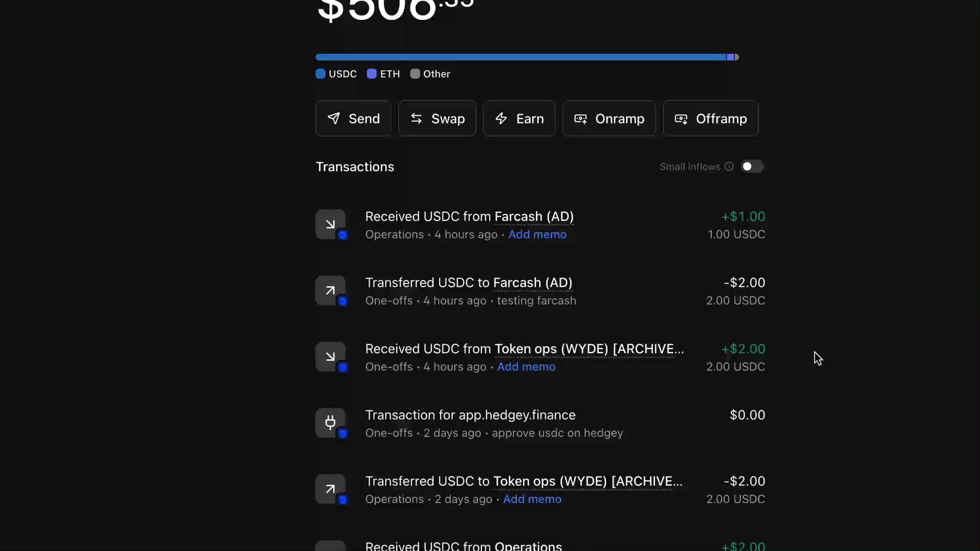The height and width of the screenshot is (551, 980).
Task: Click the USDC legend color swatch
Action: click(321, 74)
